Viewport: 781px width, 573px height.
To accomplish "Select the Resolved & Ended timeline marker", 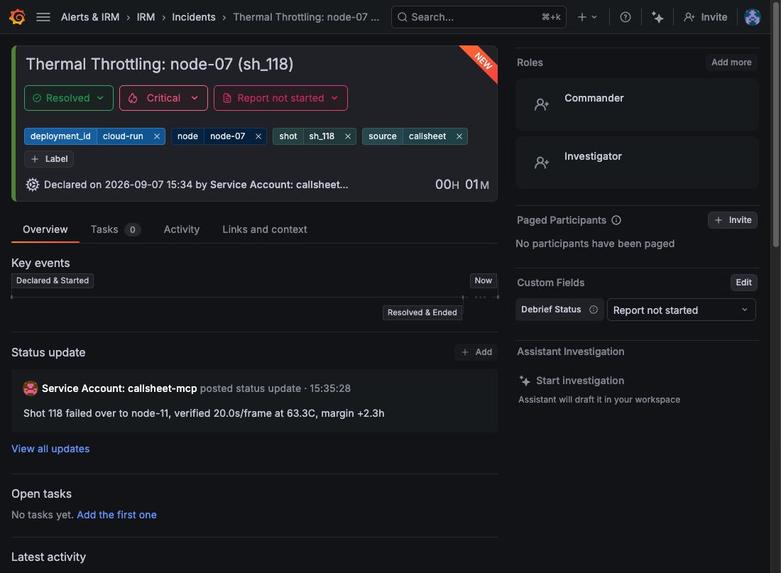I will pyautogui.click(x=422, y=312).
